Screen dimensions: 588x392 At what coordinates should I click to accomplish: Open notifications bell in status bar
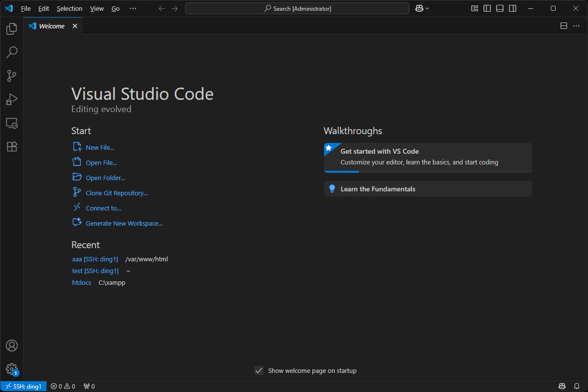(x=577, y=386)
